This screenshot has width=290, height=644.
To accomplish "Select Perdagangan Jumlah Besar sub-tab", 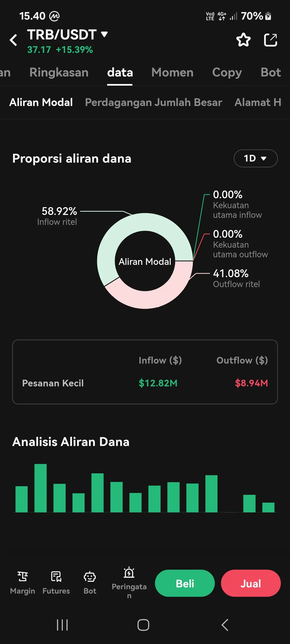I will pyautogui.click(x=154, y=102).
